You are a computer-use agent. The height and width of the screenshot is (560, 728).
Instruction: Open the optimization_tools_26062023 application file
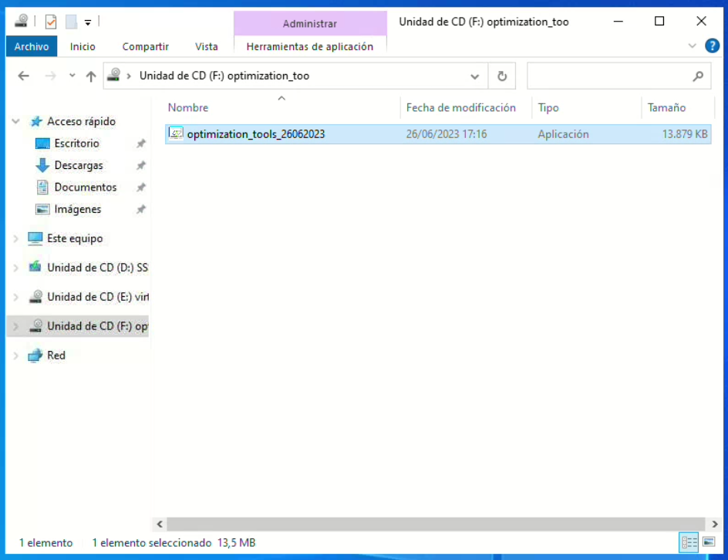pyautogui.click(x=255, y=134)
